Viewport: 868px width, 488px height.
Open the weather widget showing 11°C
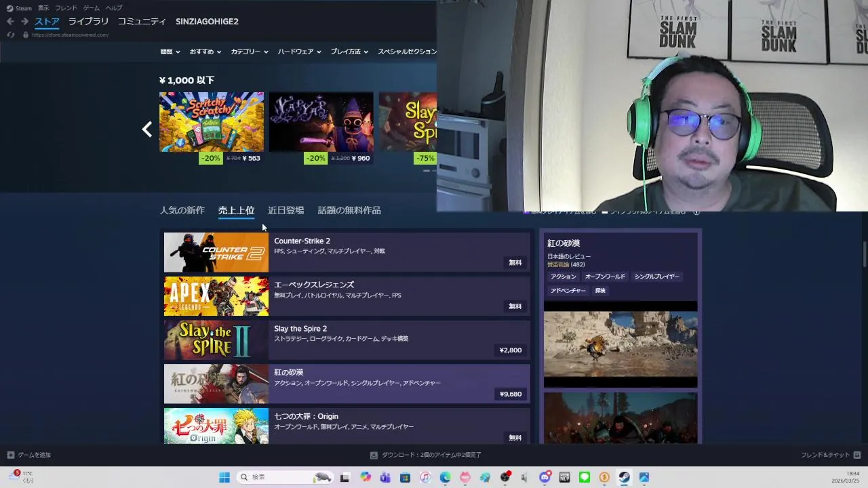pyautogui.click(x=22, y=476)
